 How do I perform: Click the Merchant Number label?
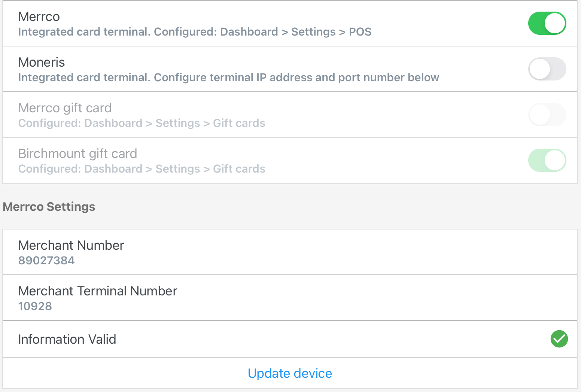(71, 245)
